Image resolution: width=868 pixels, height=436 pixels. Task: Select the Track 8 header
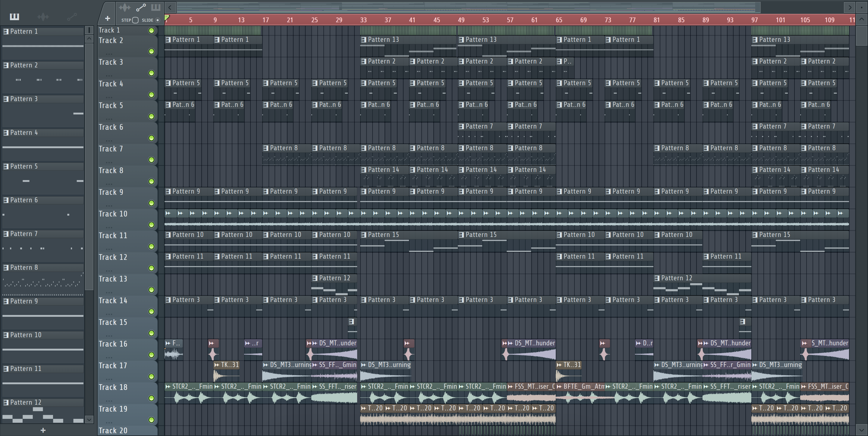(127, 176)
